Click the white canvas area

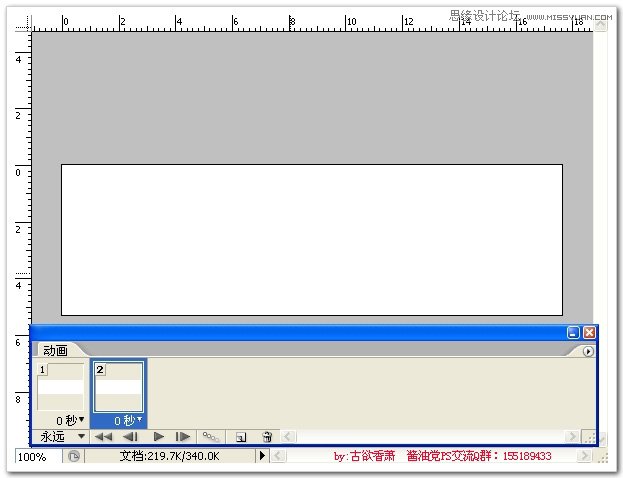[312, 240]
